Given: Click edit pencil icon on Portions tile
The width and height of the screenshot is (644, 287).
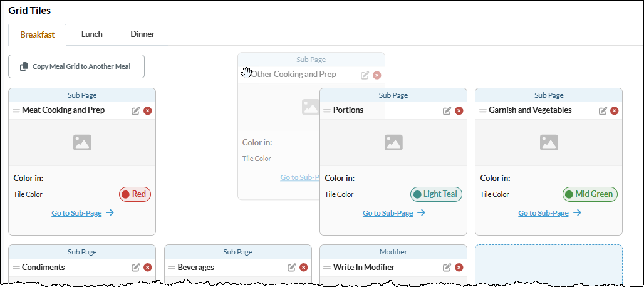Looking at the screenshot, I should 447,111.
